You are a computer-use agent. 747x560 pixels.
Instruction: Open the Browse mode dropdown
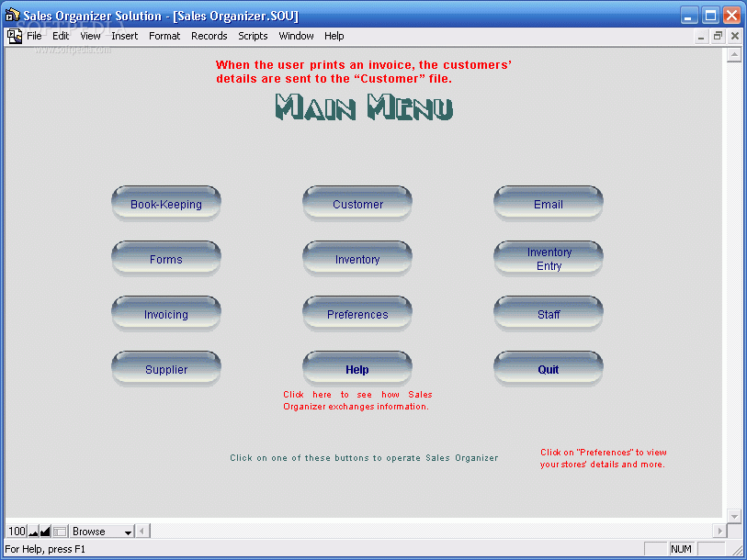click(101, 531)
